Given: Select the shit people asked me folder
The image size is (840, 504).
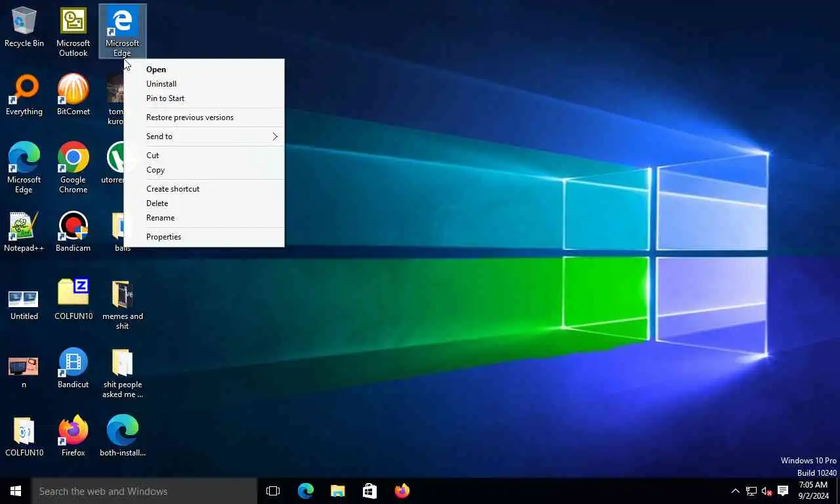Looking at the screenshot, I should coord(122,374).
